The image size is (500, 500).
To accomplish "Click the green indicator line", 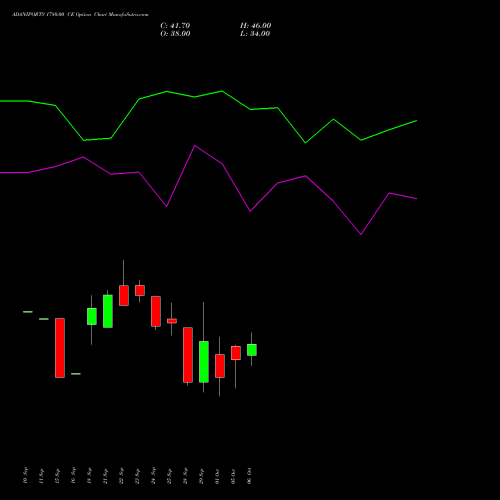I will 208,94.
